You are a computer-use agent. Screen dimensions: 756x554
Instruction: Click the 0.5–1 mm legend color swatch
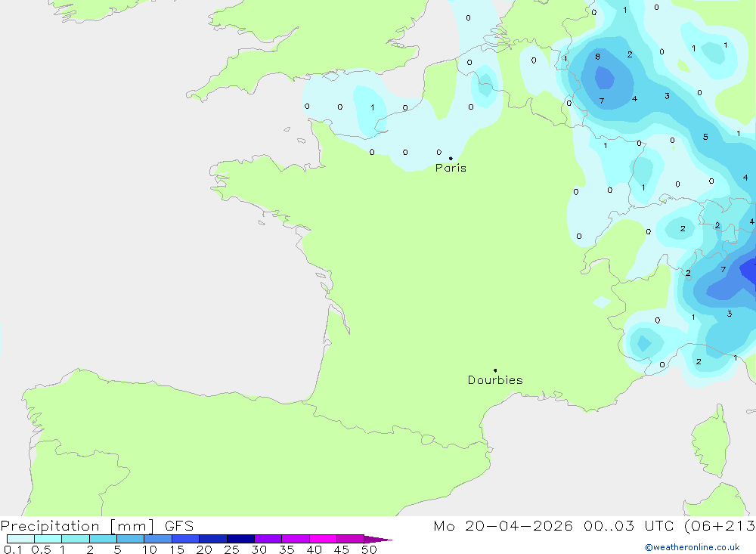(x=48, y=539)
